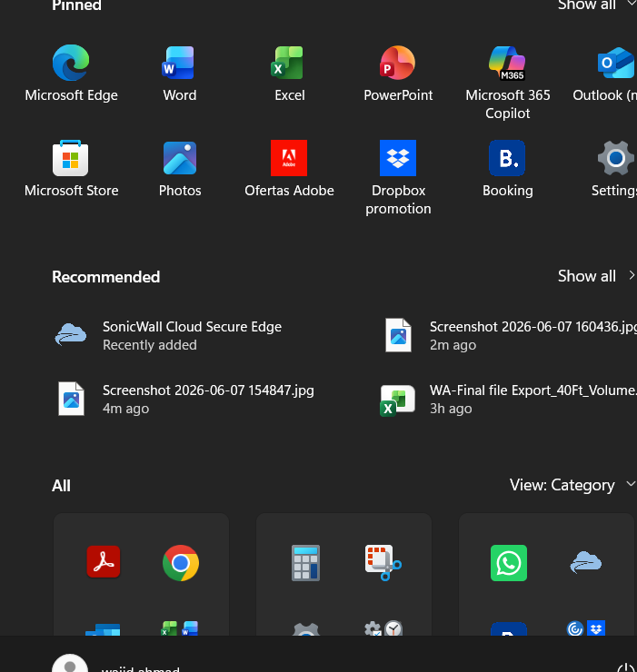Launch the Photos app
Screen dimensions: 637x672
point(180,169)
